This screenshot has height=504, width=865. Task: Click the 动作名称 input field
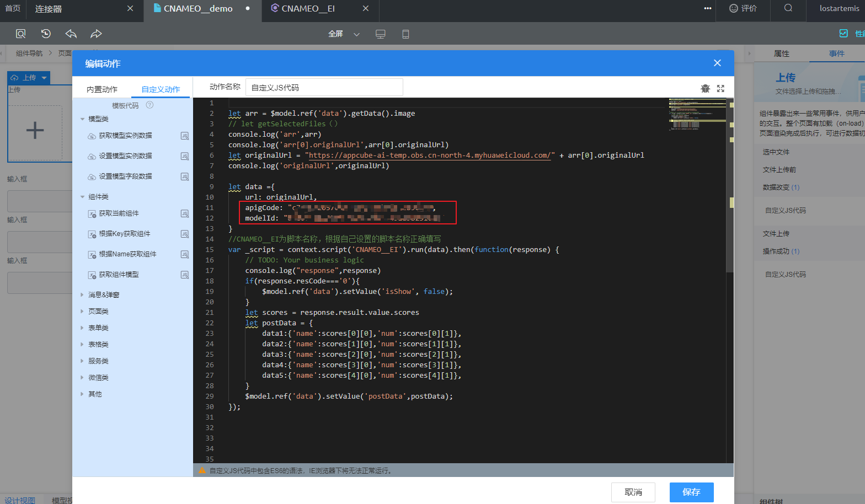[324, 87]
